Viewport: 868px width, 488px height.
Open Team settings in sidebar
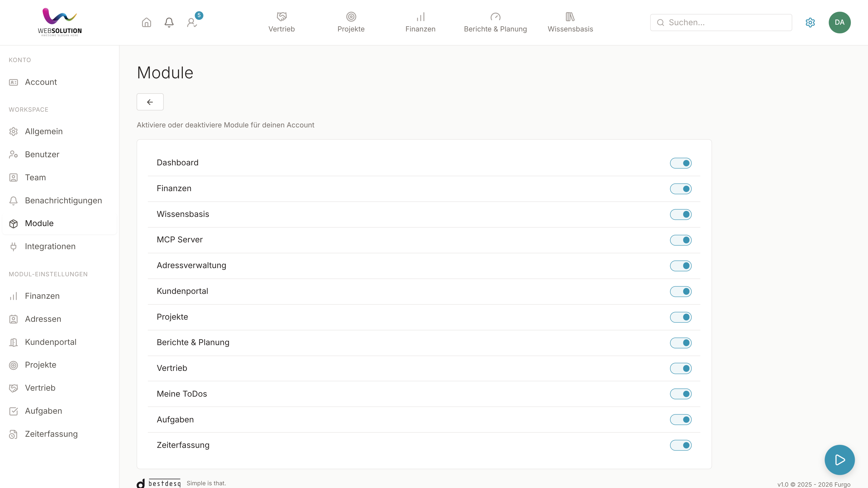pyautogui.click(x=59, y=178)
